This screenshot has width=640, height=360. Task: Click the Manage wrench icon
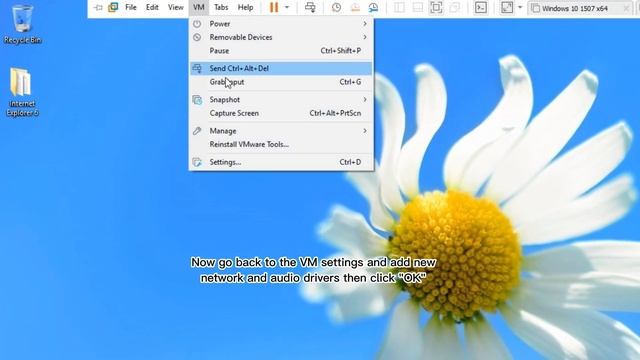(197, 131)
